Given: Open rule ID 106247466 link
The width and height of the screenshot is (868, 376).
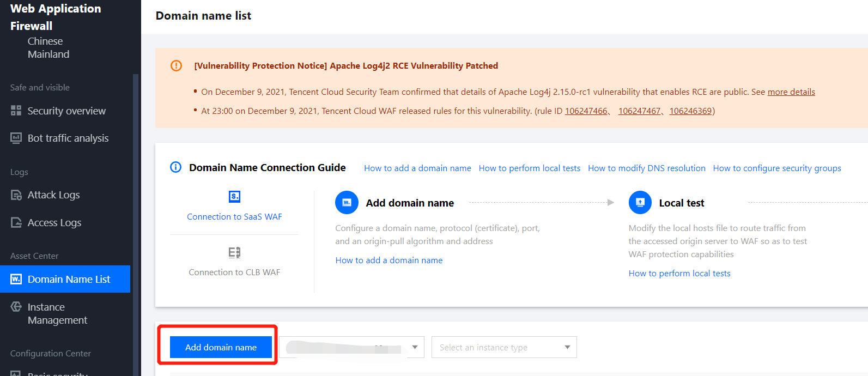Looking at the screenshot, I should pos(586,111).
